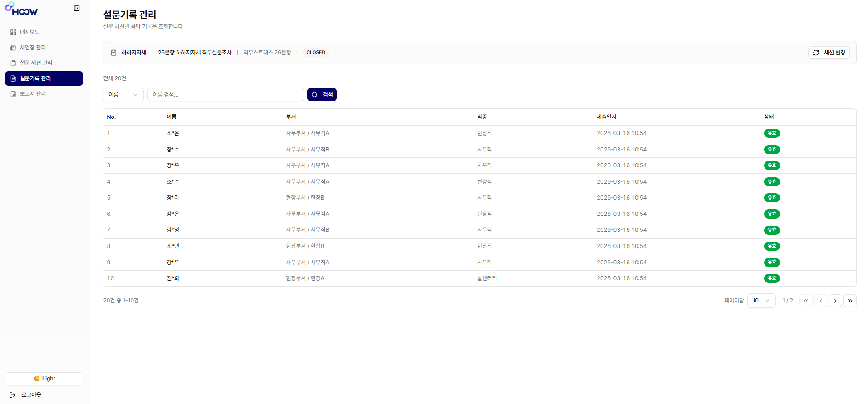Click the 설문 세션 관리 clipboard icon
Viewport: 868px width, 404px height.
coord(13,63)
